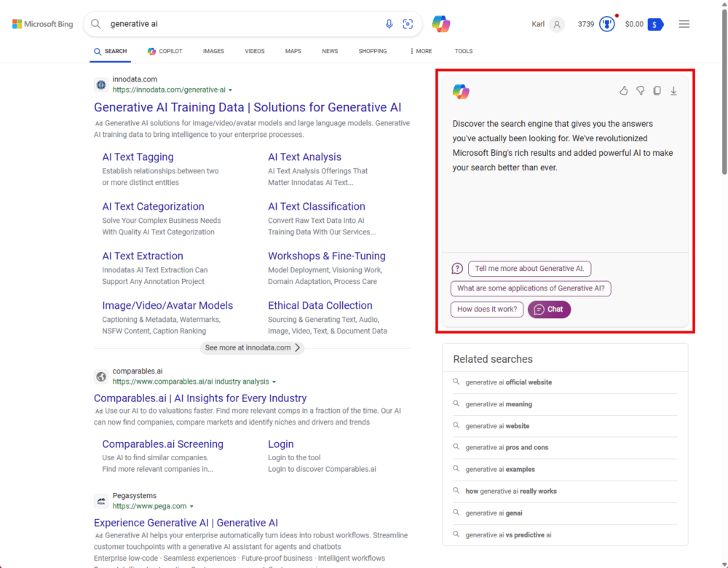Expand dropdown arrow next to pega.com URL
The image size is (728, 568).
click(191, 506)
